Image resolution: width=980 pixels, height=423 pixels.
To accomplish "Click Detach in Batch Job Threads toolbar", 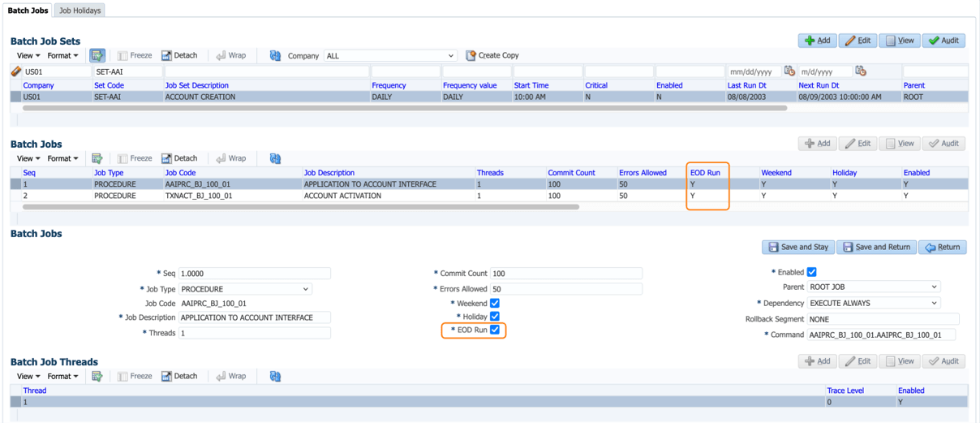I will tap(178, 376).
